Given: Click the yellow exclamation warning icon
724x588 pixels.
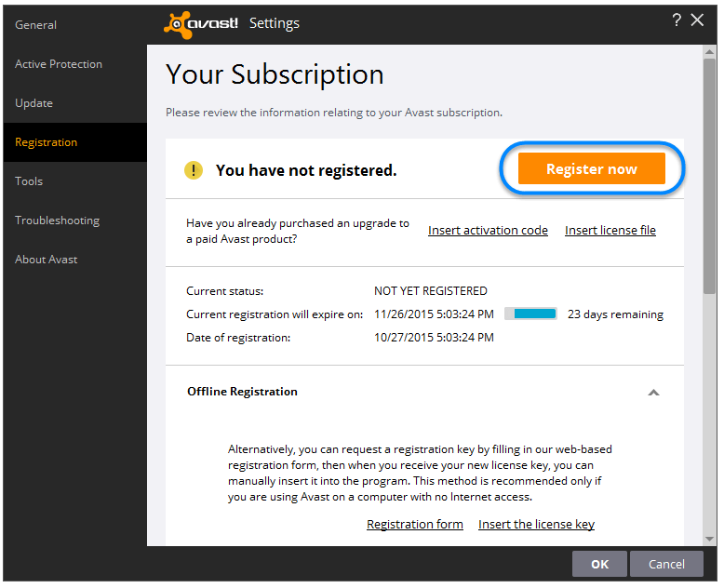Looking at the screenshot, I should (194, 170).
